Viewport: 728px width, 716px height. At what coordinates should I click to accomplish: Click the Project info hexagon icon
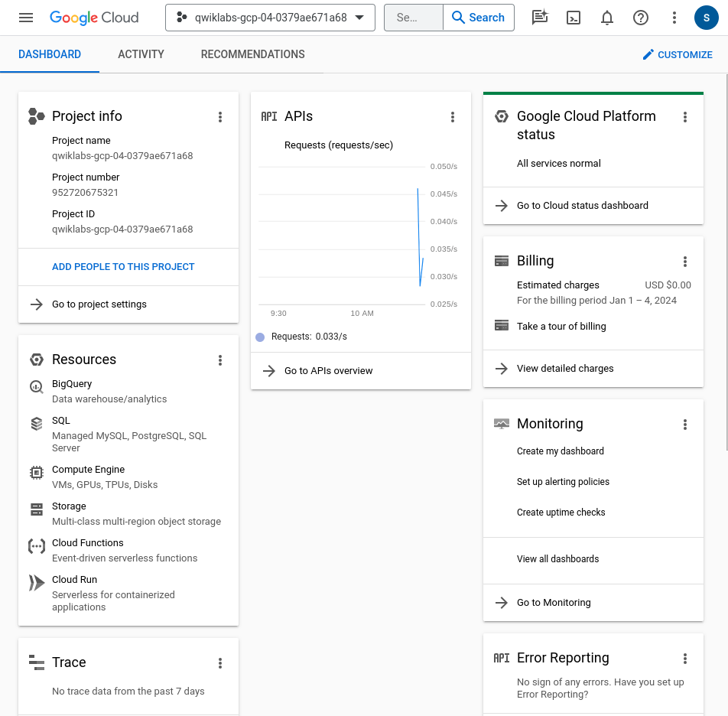[37, 116]
